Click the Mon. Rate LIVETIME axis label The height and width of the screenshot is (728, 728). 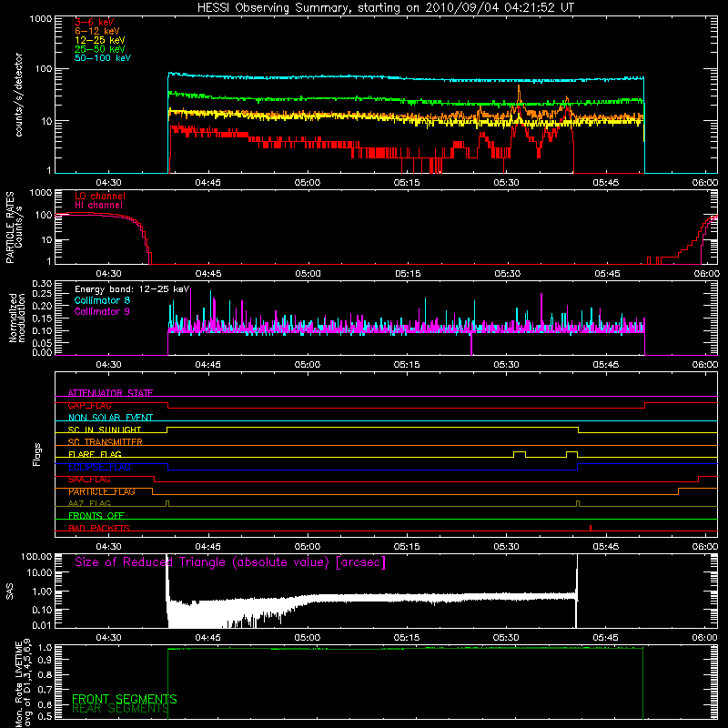click(x=23, y=682)
